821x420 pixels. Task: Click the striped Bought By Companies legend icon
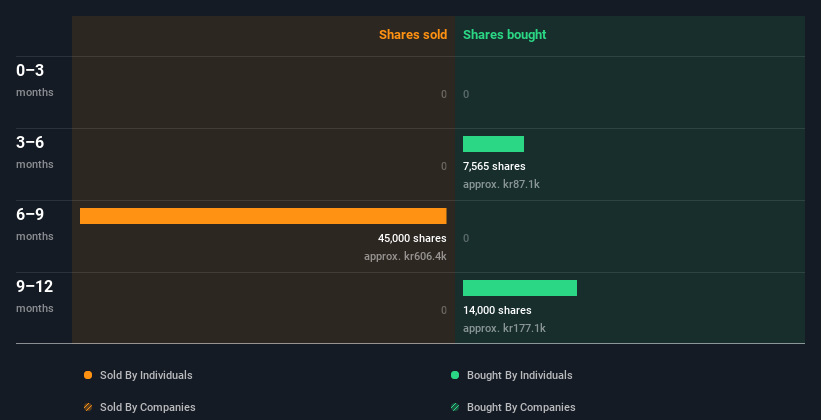(455, 407)
